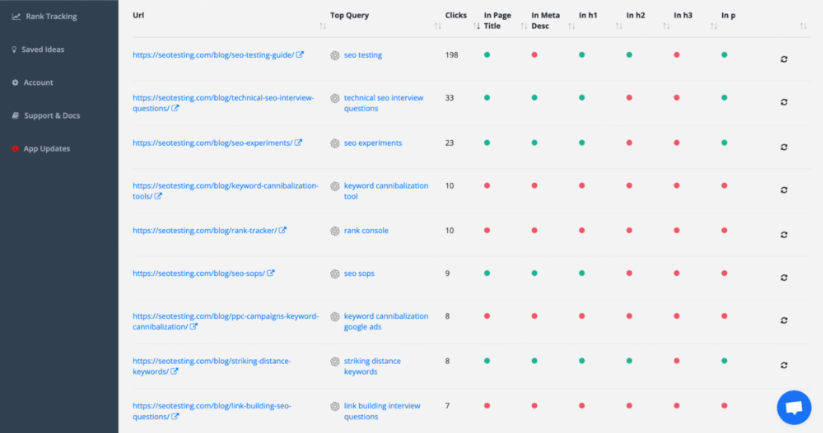Click query icon beside 'striking distance keywords'
The image size is (823, 433).
[x=335, y=362]
